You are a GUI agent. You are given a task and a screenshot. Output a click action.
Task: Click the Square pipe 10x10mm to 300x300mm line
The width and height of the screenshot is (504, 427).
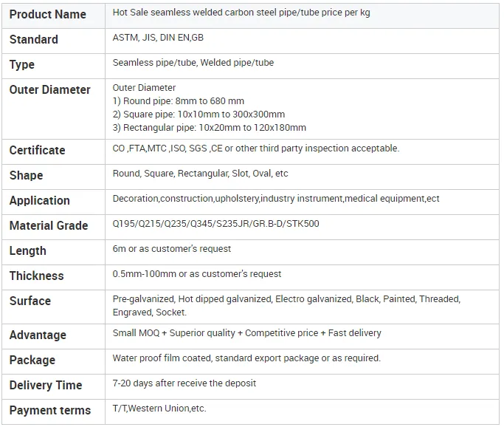[x=199, y=115]
